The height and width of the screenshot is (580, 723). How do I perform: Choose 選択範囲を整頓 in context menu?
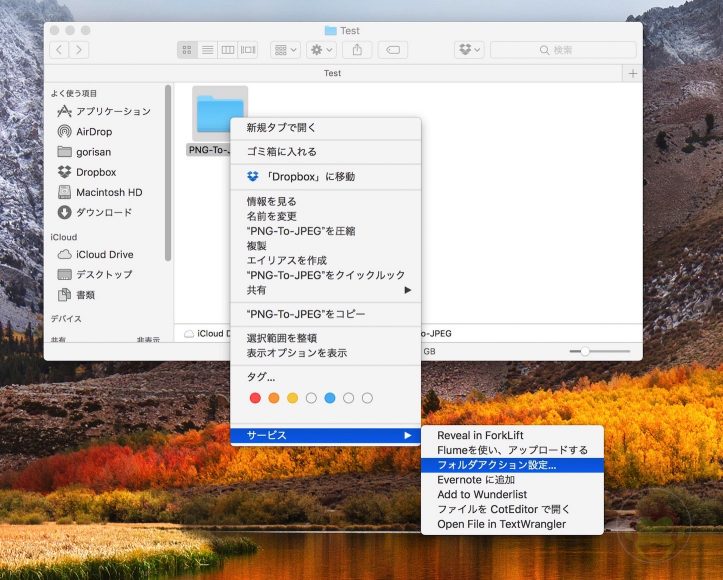[326, 338]
